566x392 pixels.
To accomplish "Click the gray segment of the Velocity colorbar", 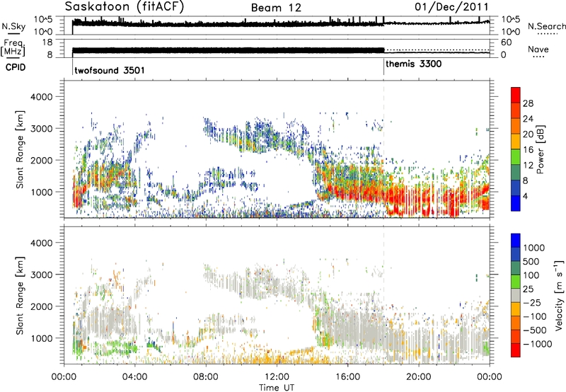I will (516, 296).
